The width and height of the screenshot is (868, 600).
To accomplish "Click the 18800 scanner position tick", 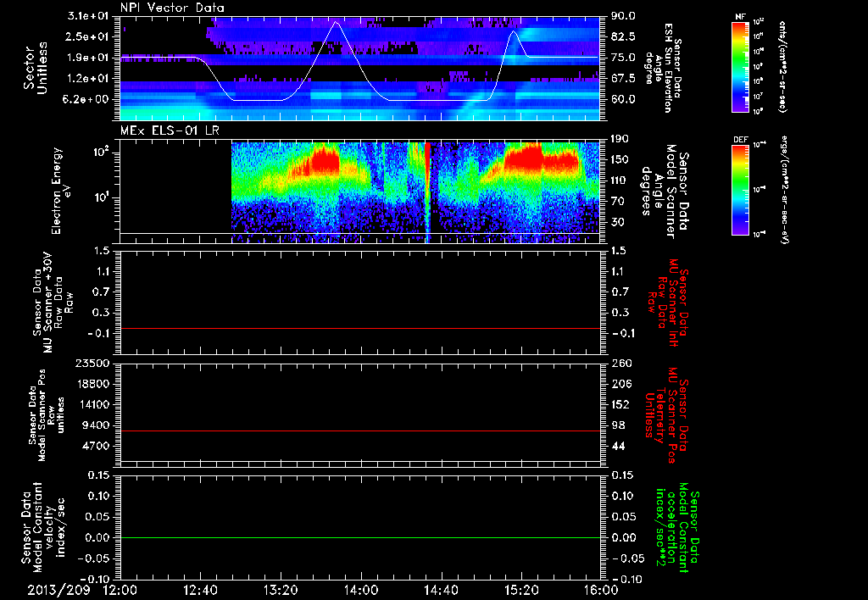I will 94,384.
